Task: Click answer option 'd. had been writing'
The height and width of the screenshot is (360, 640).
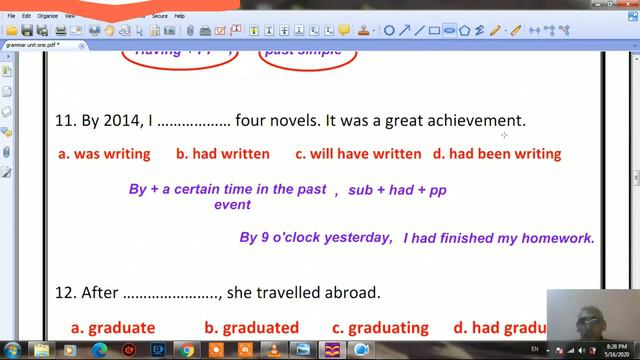Action: pyautogui.click(x=497, y=154)
